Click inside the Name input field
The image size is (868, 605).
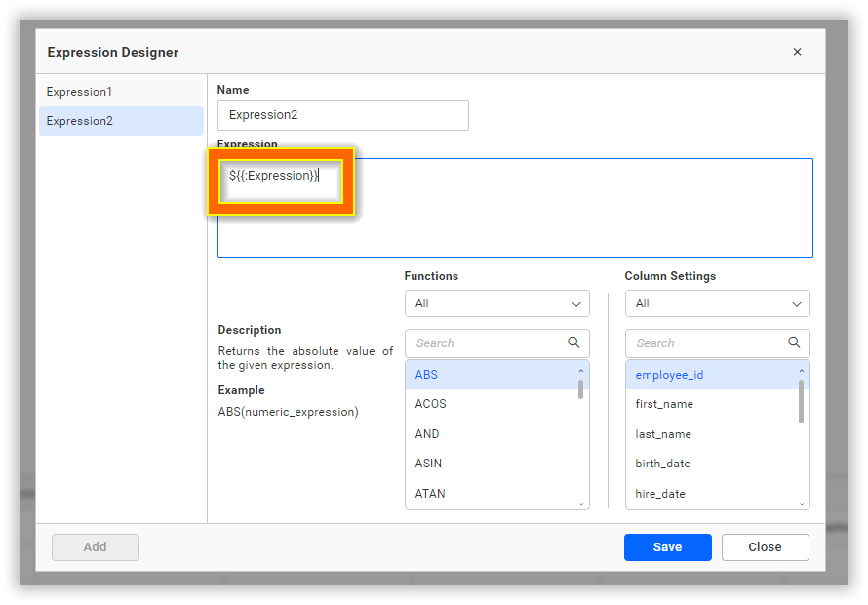(x=342, y=114)
